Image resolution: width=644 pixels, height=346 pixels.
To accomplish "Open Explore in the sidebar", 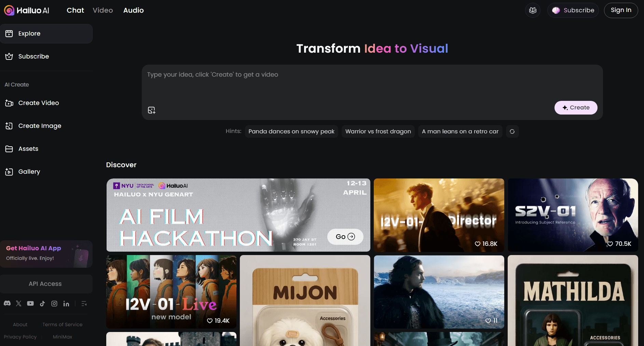I will click(46, 34).
